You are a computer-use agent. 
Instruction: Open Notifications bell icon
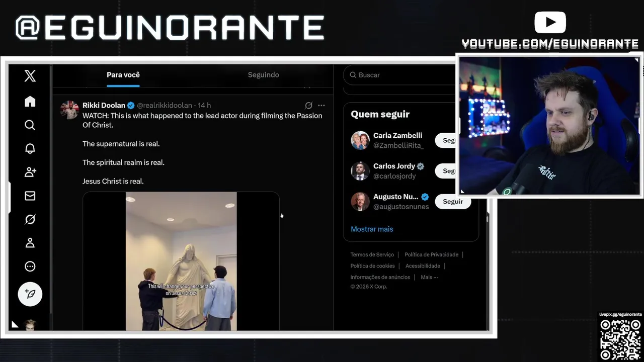(x=30, y=148)
